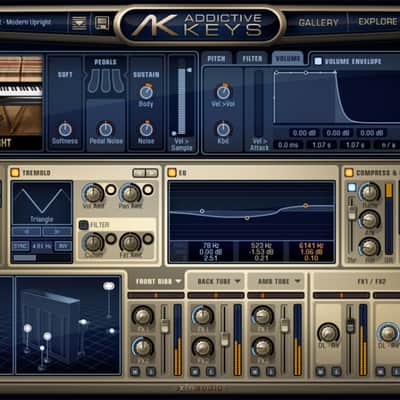
Task: Click the tremolo Flt Amt knob
Action: coord(130,243)
